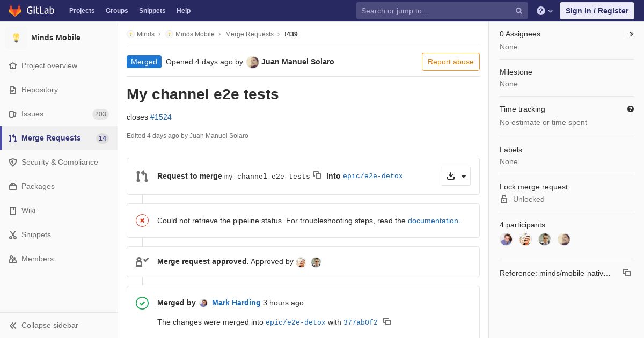Go to Merge Requests breadcrumb link
This screenshot has width=644, height=338.
point(250,34)
